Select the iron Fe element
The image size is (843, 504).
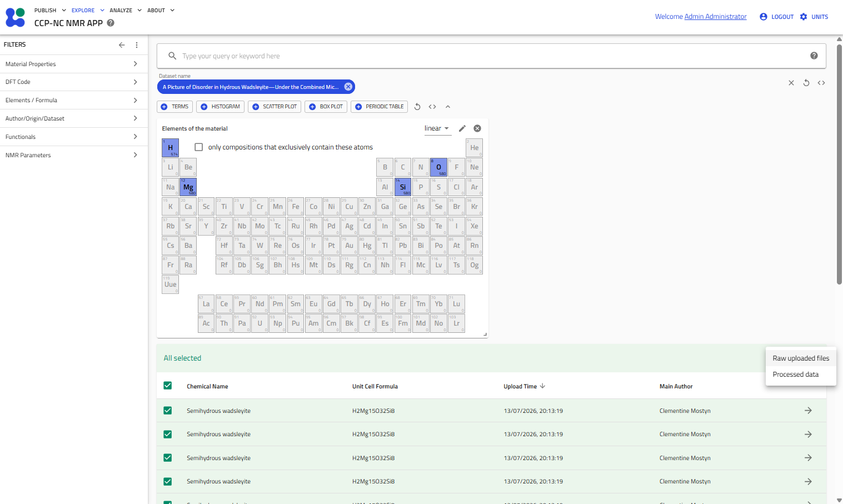coord(296,207)
